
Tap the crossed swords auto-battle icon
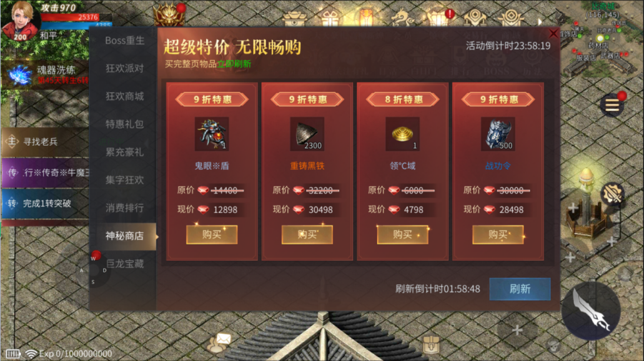pos(612,194)
